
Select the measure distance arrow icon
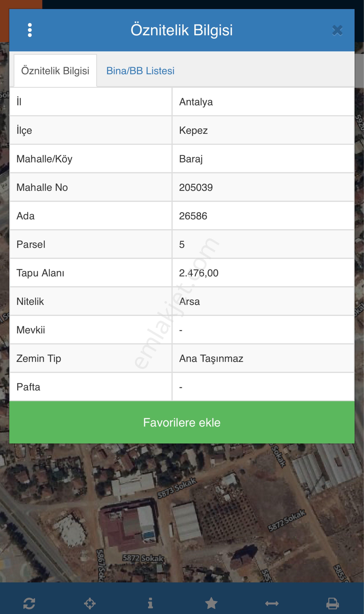click(x=272, y=603)
